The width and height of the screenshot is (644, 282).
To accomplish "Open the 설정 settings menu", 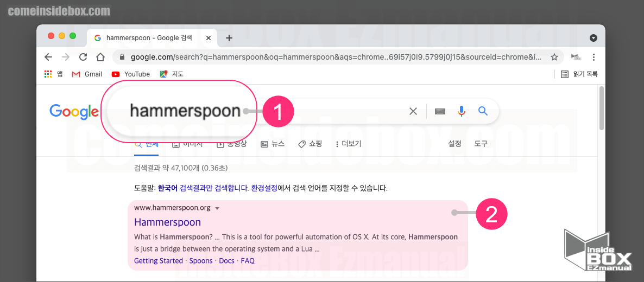I will [x=454, y=144].
